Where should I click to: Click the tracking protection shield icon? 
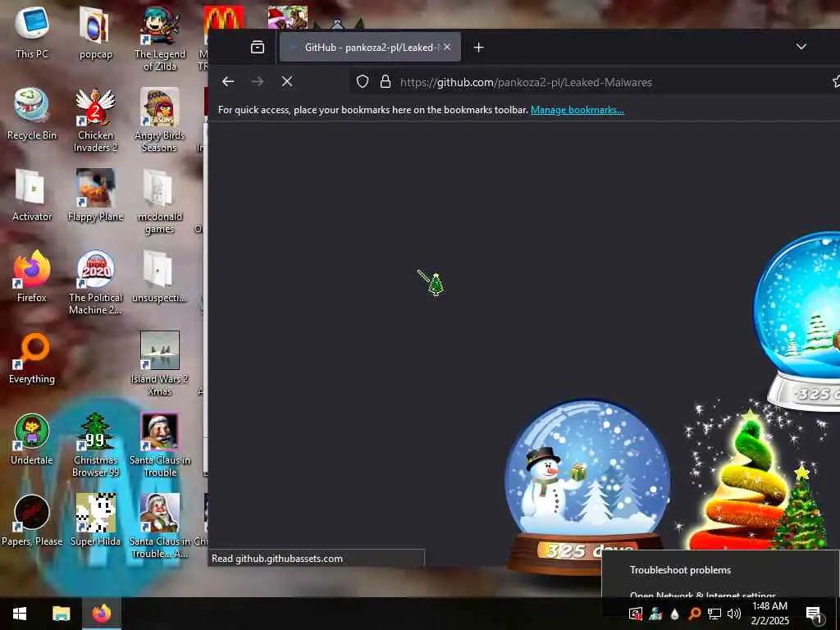tap(363, 82)
